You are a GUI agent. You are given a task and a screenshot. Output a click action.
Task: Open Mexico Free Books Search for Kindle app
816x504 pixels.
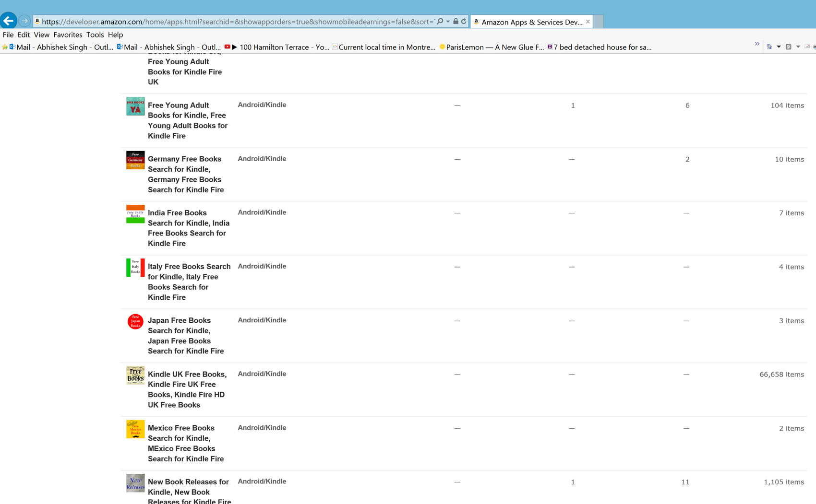point(186,443)
